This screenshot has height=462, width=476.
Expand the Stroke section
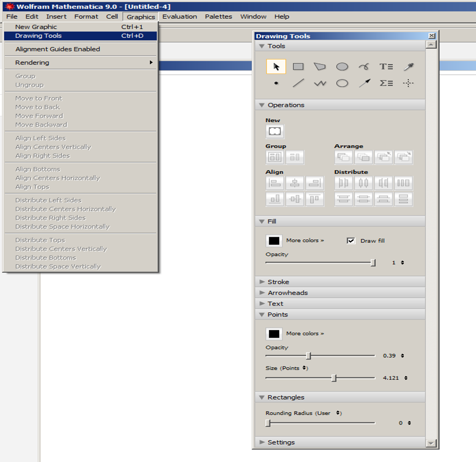pos(262,282)
